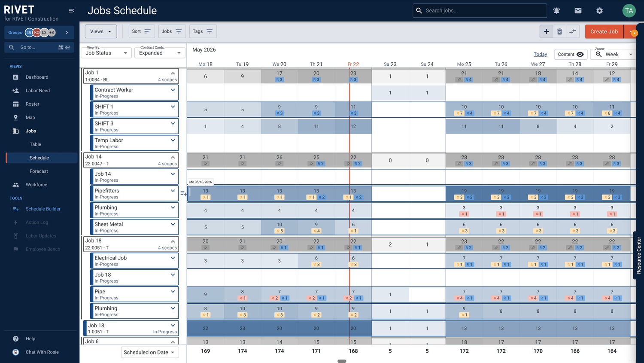Image resolution: width=644 pixels, height=363 pixels.
Task: Select the Schedule sidebar item
Action: (x=42, y=158)
